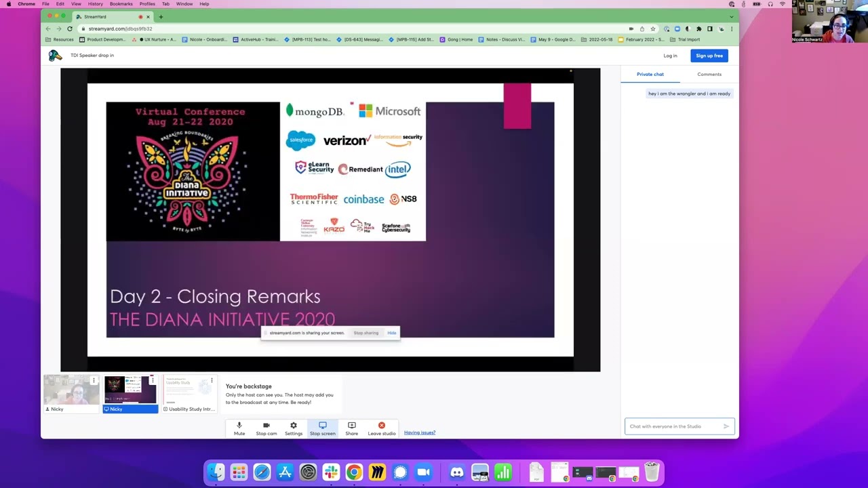The image size is (868, 488).
Task: Go forward in Chrome
Action: [x=58, y=28]
